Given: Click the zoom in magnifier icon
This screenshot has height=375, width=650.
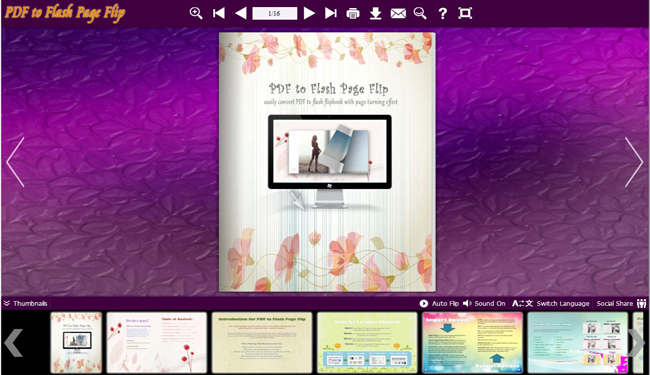Looking at the screenshot, I should [196, 13].
